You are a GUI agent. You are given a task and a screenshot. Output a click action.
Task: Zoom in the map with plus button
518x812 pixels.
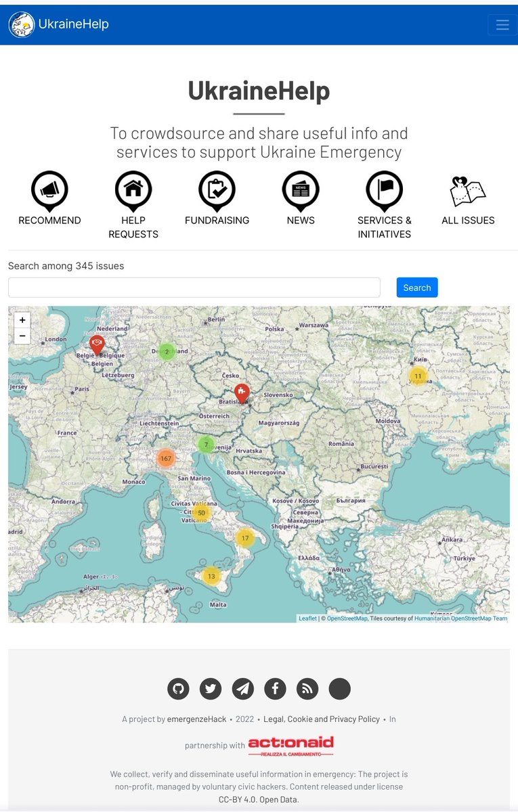click(x=22, y=320)
